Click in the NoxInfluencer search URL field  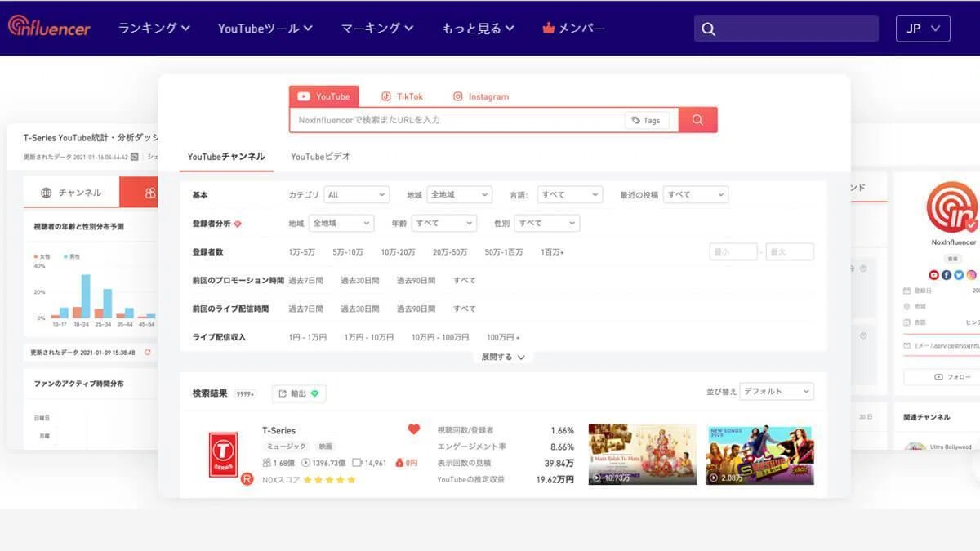457,120
